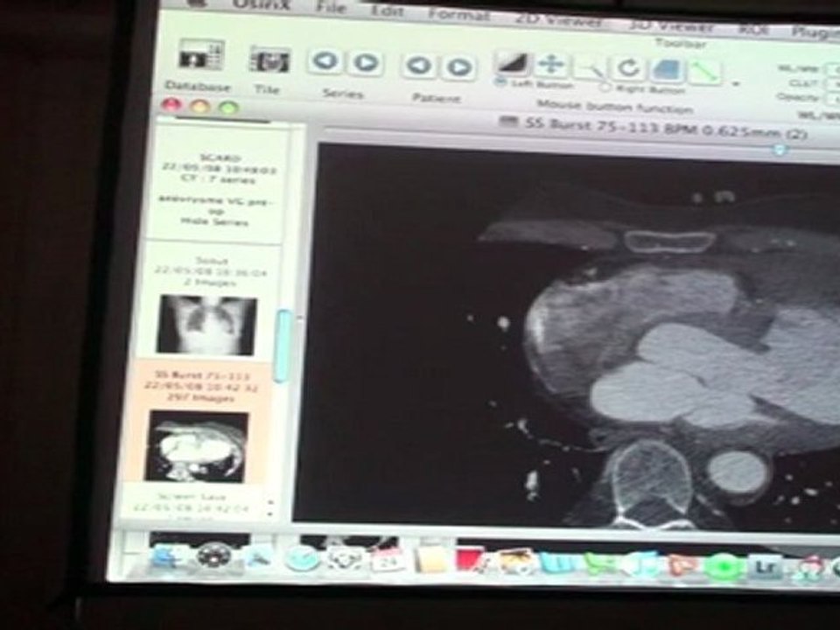Select the 3D scroll cube tool

pos(667,70)
